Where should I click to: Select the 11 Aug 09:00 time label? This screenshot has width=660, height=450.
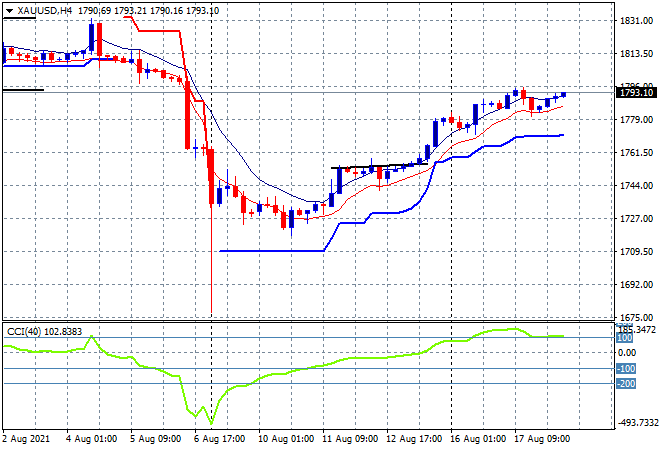tap(350, 439)
